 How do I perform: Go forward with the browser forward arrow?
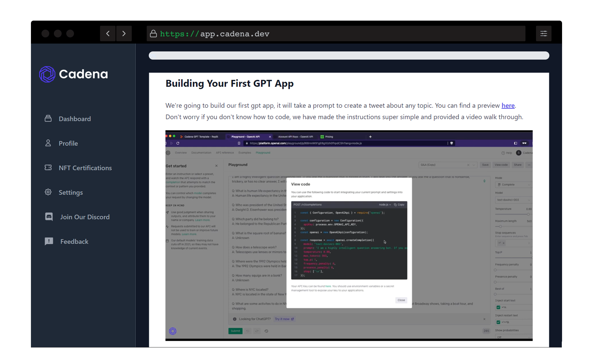coord(124,34)
